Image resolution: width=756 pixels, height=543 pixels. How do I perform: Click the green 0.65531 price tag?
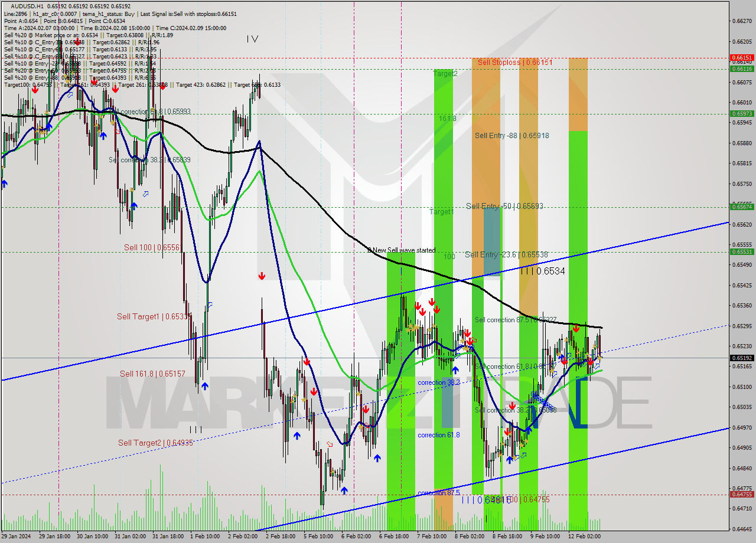coord(742,251)
